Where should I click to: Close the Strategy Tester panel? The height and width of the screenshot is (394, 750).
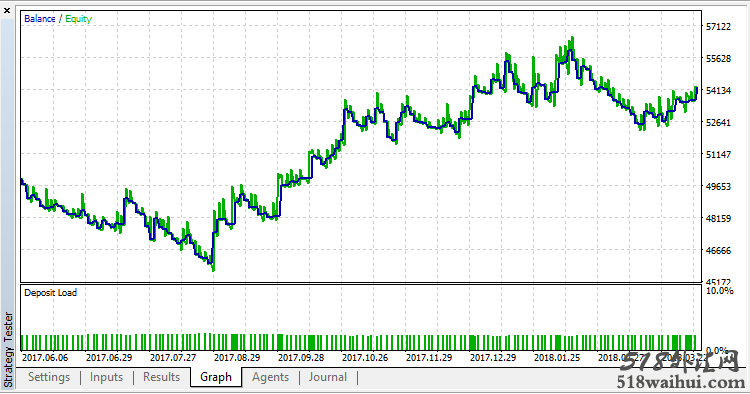click(7, 11)
